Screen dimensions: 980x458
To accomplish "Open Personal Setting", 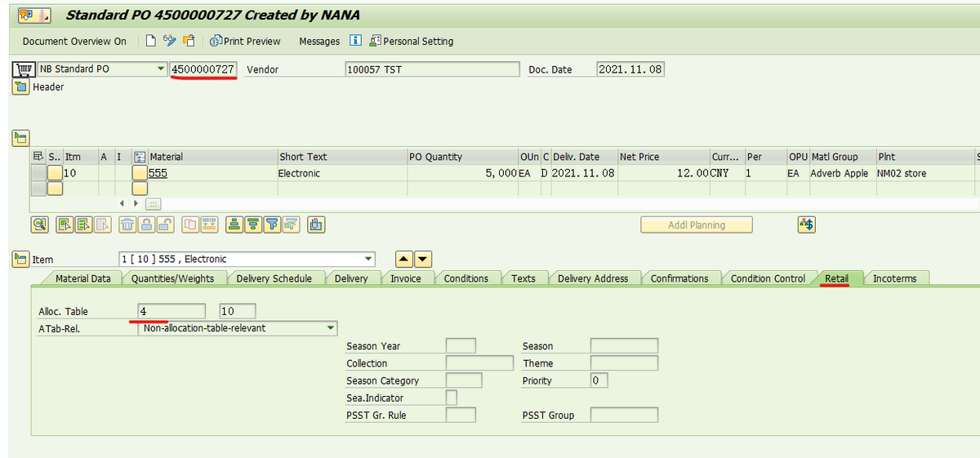I will point(411,41).
